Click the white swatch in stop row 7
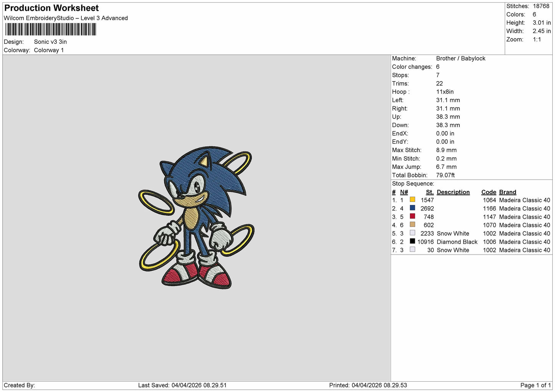Screen dimensions: 555x392 pos(412,250)
